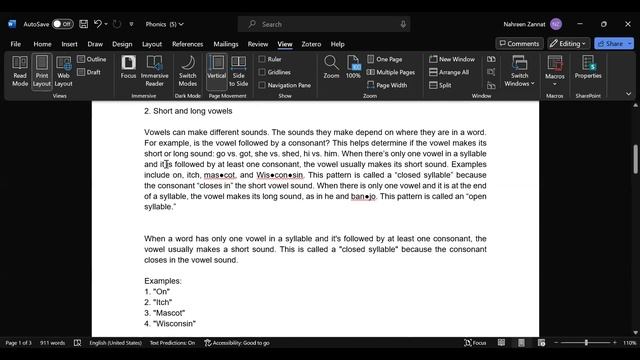Open a New Window
The height and width of the screenshot is (360, 640).
(x=452, y=59)
